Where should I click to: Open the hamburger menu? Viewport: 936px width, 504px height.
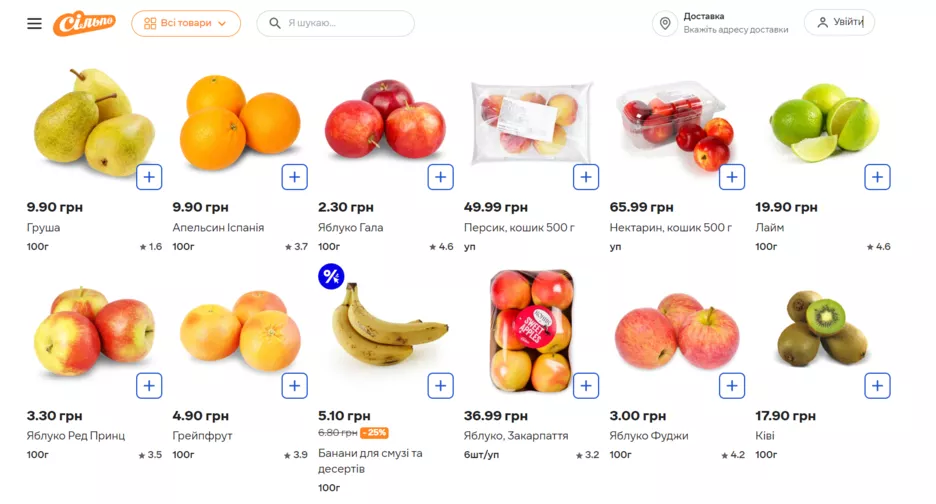coord(34,23)
